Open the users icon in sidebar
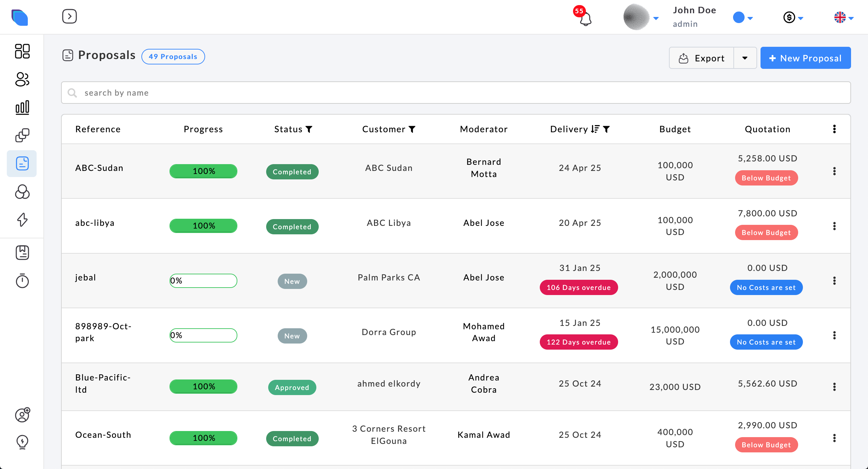868x469 pixels. tap(22, 79)
